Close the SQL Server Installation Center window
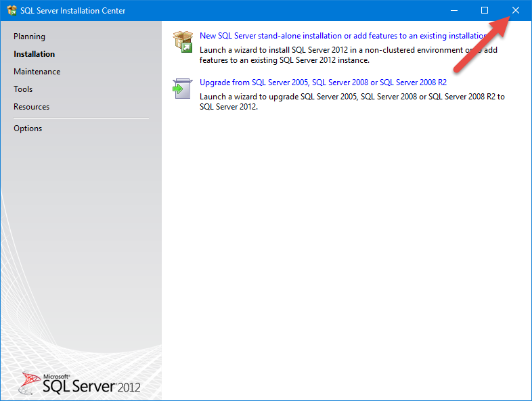Viewport: 532px width, 401px height. 516,10
